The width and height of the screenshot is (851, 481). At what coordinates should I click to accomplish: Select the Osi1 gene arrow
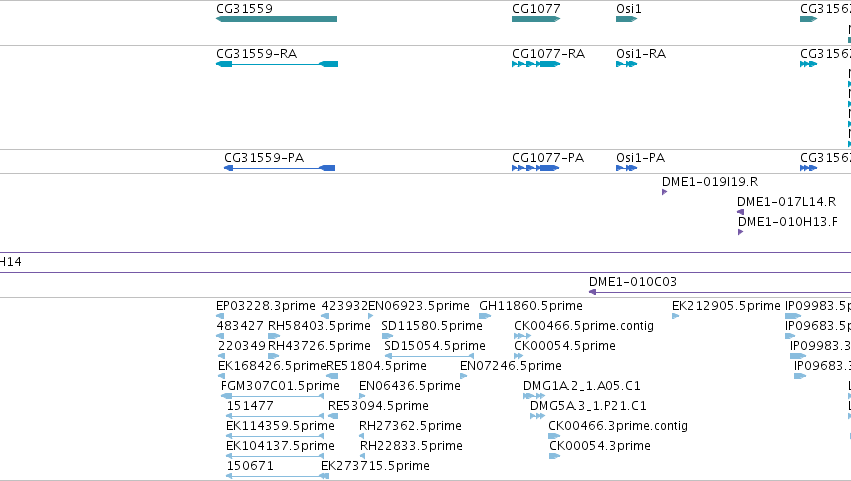(626, 19)
